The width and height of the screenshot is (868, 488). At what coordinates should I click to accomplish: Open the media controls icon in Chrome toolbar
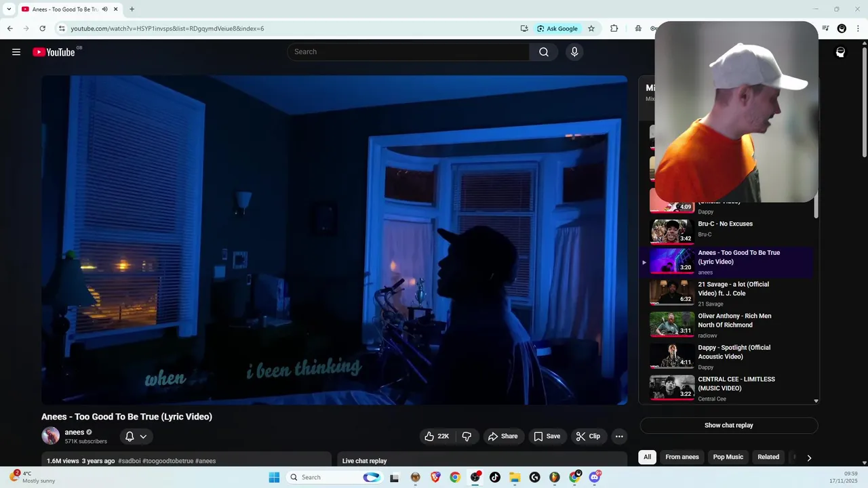pos(825,28)
